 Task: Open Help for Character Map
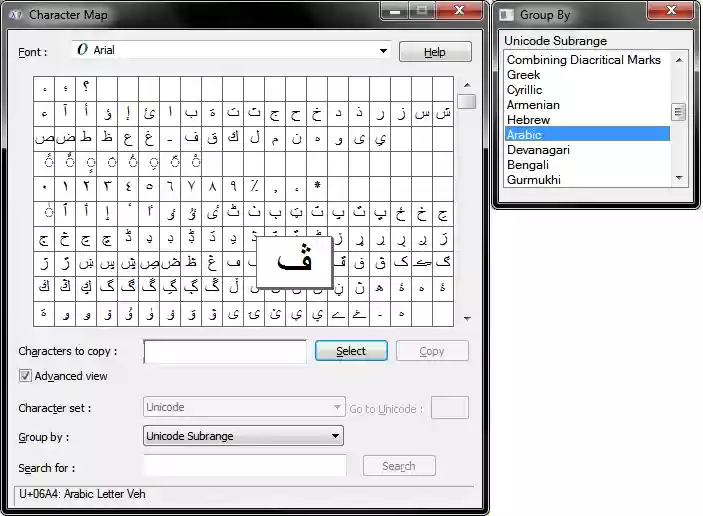pos(435,52)
